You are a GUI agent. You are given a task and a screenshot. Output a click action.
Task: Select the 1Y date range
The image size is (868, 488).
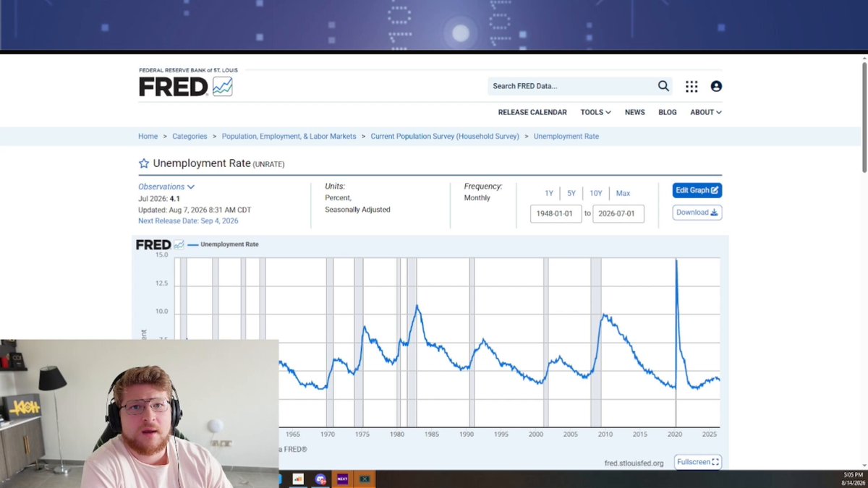coord(549,193)
